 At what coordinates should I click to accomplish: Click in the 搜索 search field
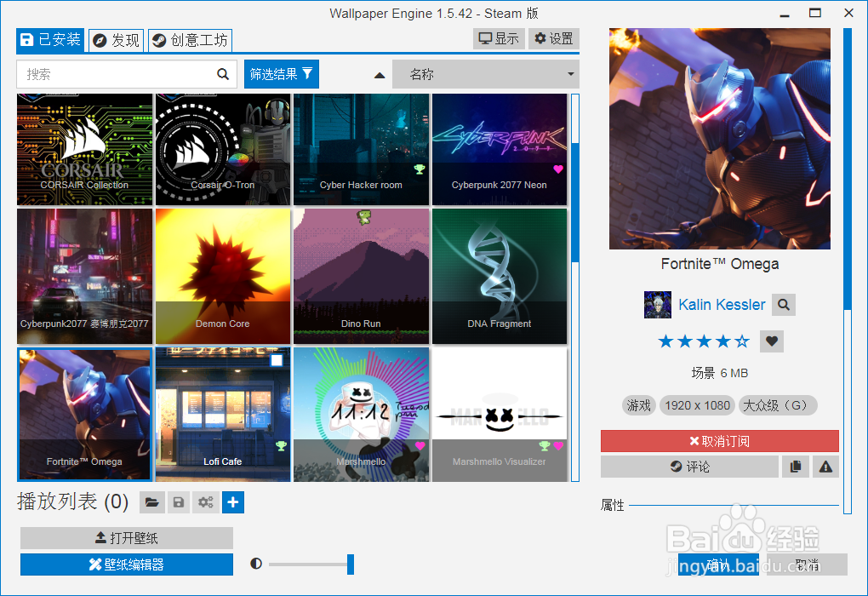(x=127, y=74)
